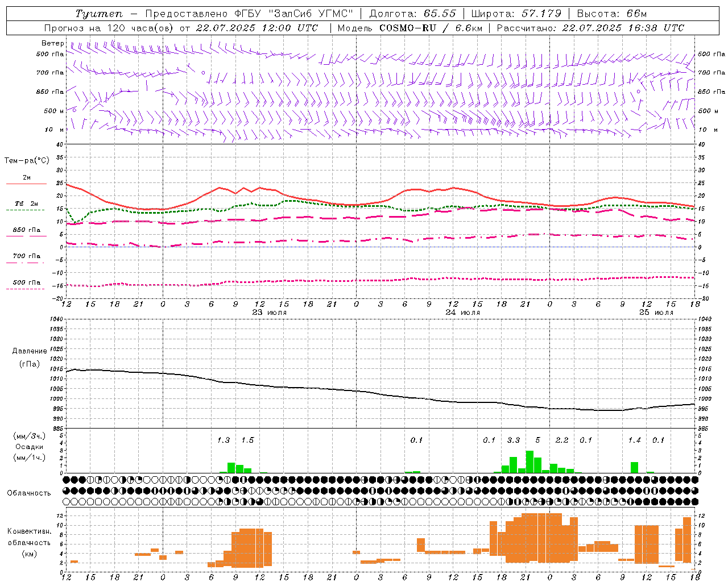Click the 3.3 precipitation amount
The height and width of the screenshot is (582, 728).
[x=514, y=440]
